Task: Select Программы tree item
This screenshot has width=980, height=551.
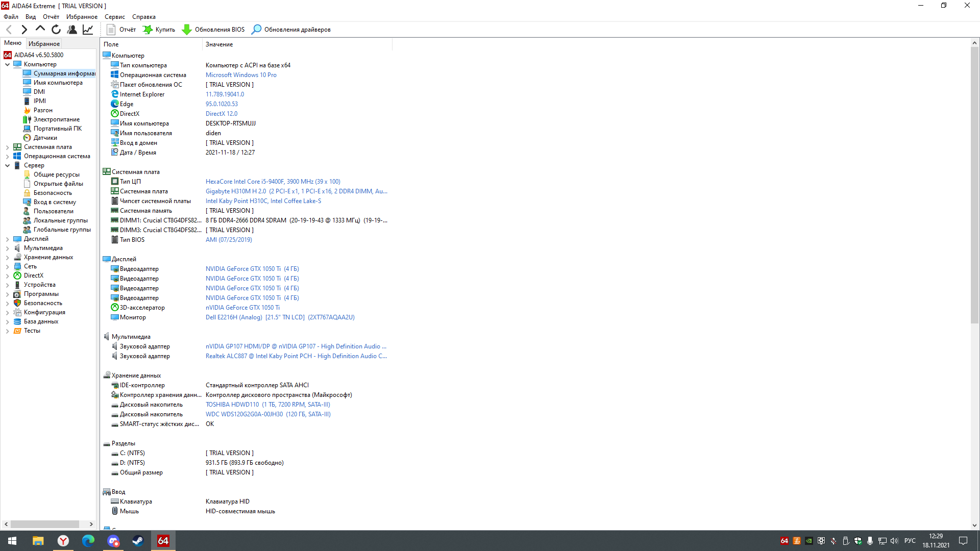Action: (36, 294)
